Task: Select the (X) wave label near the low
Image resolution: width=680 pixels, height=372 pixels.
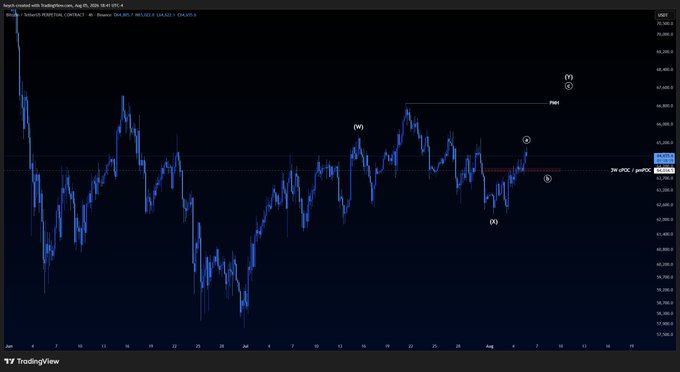Action: coord(494,222)
